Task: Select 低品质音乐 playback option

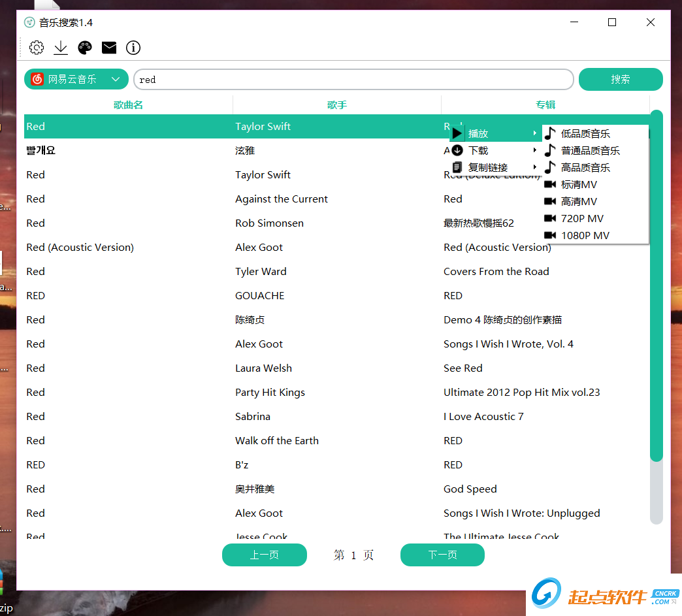Action: tap(596, 133)
